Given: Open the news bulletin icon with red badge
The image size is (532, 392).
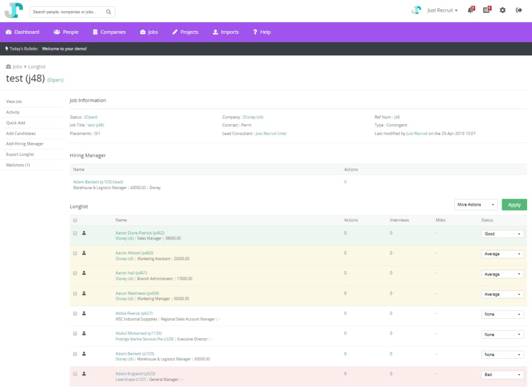Looking at the screenshot, I should click(487, 10).
